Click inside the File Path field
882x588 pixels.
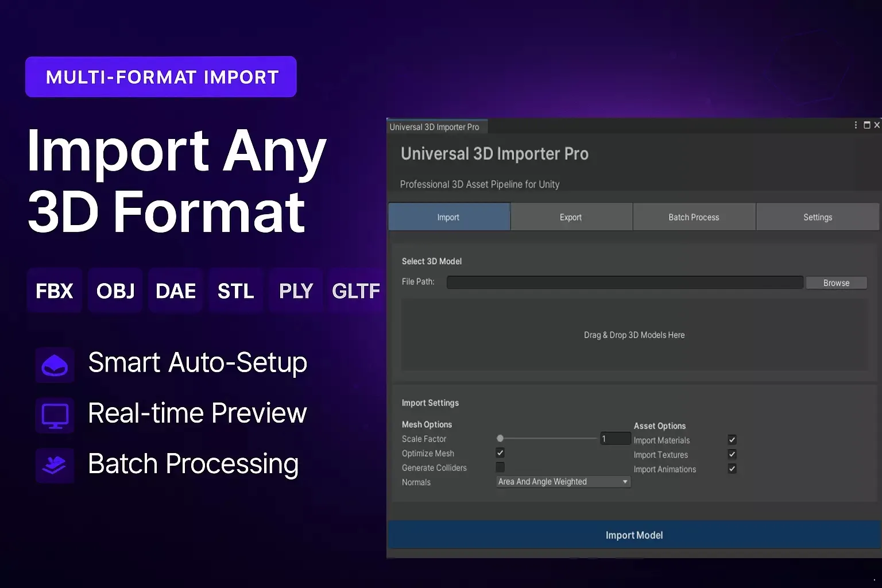[625, 282]
